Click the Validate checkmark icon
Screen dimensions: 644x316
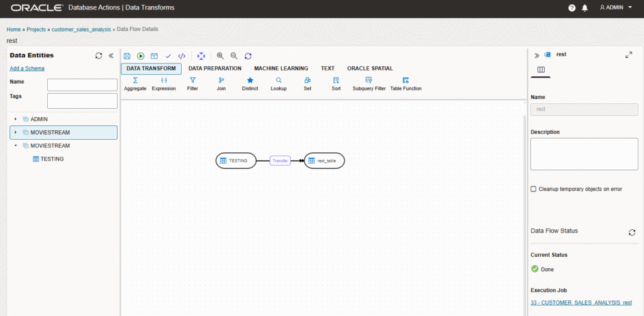(x=168, y=56)
